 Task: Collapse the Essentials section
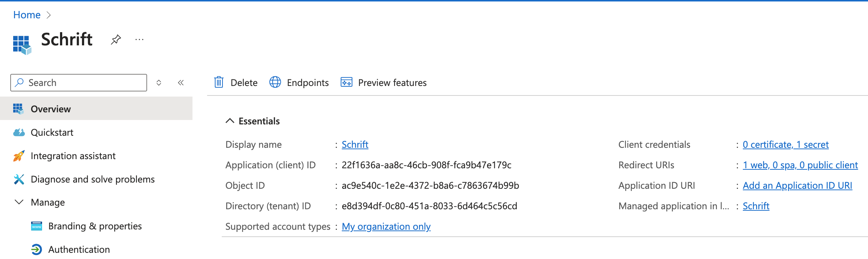click(x=230, y=121)
